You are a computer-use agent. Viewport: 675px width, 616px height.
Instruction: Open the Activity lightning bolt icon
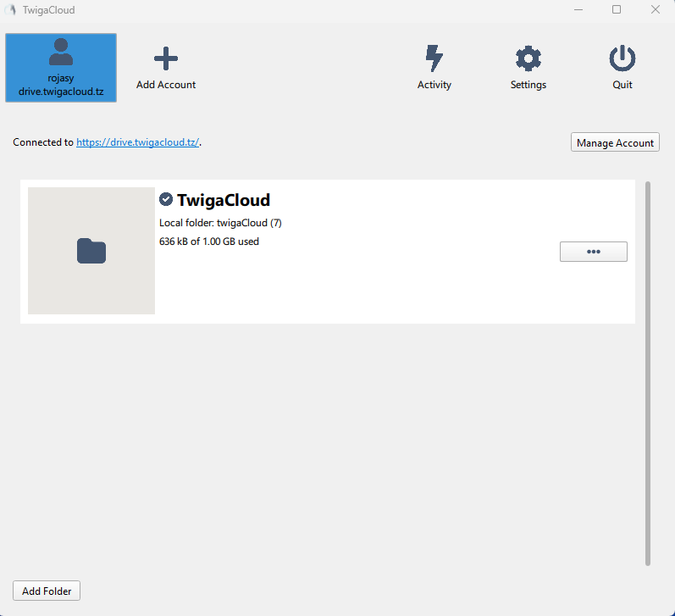pyautogui.click(x=434, y=58)
